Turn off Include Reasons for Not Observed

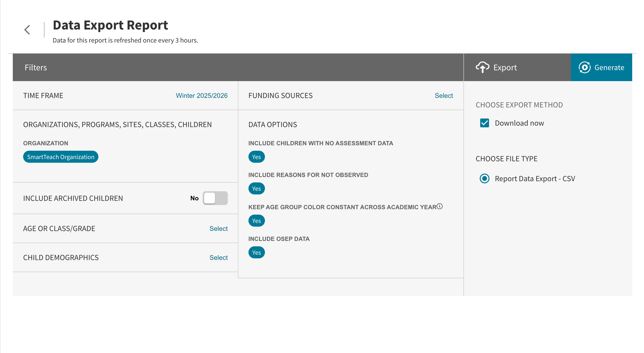257,188
